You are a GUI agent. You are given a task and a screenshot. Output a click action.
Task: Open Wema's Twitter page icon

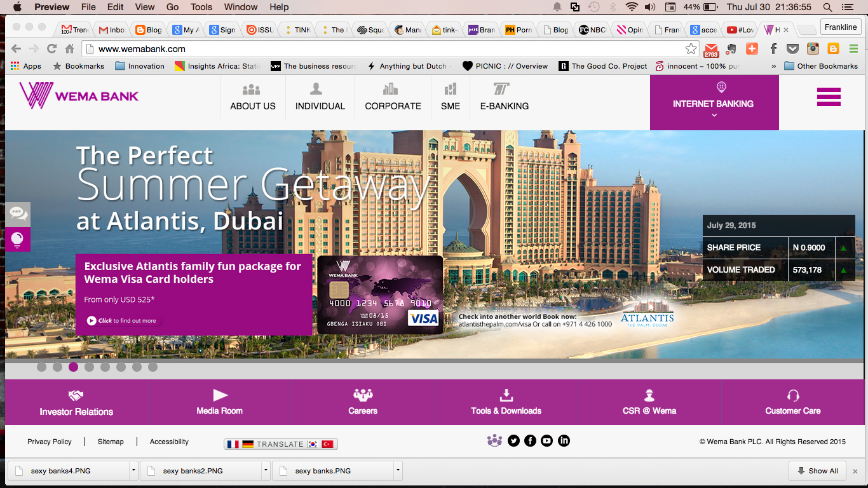coord(514,440)
